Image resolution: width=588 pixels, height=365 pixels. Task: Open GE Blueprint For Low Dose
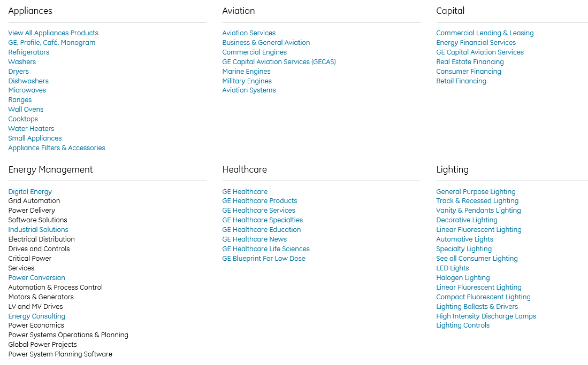[264, 259]
